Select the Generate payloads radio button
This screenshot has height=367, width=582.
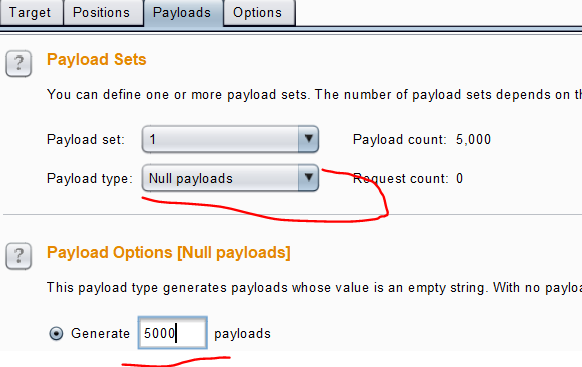(56, 333)
